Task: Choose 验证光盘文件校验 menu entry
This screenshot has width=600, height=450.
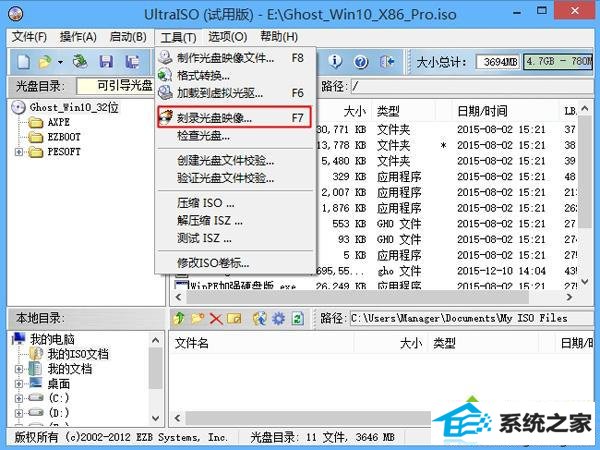Action: tap(235, 178)
